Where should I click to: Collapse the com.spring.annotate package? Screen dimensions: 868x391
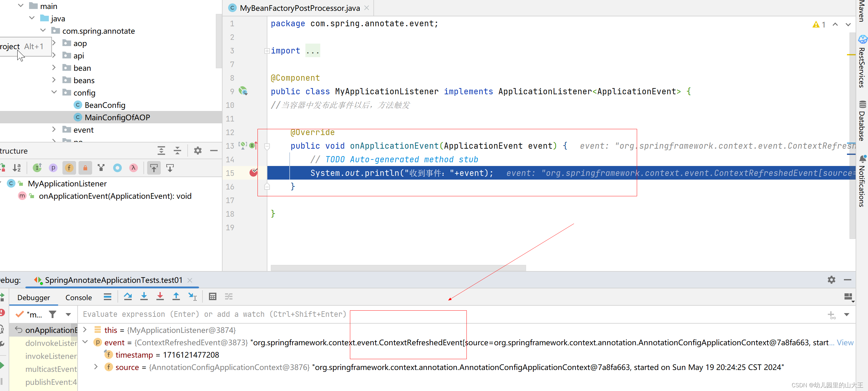pos(43,30)
